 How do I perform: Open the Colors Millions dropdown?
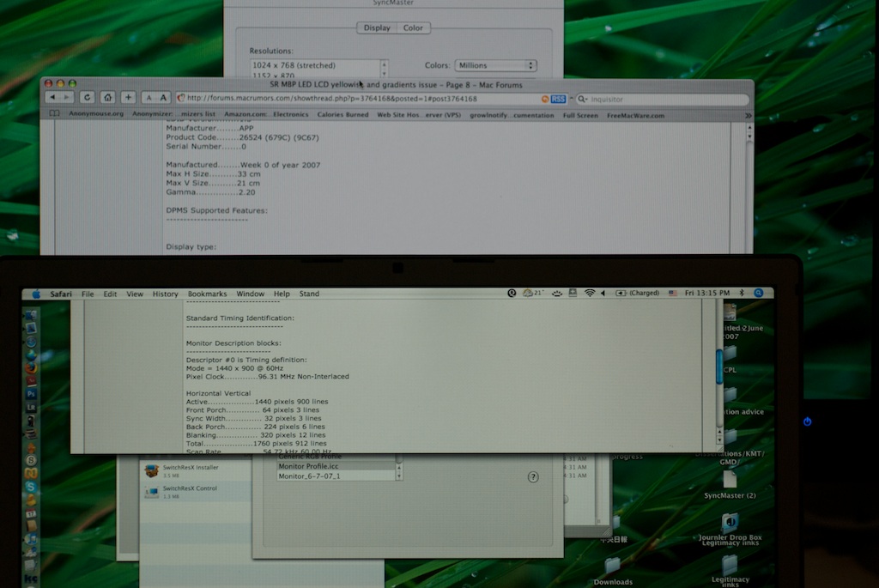click(x=495, y=65)
